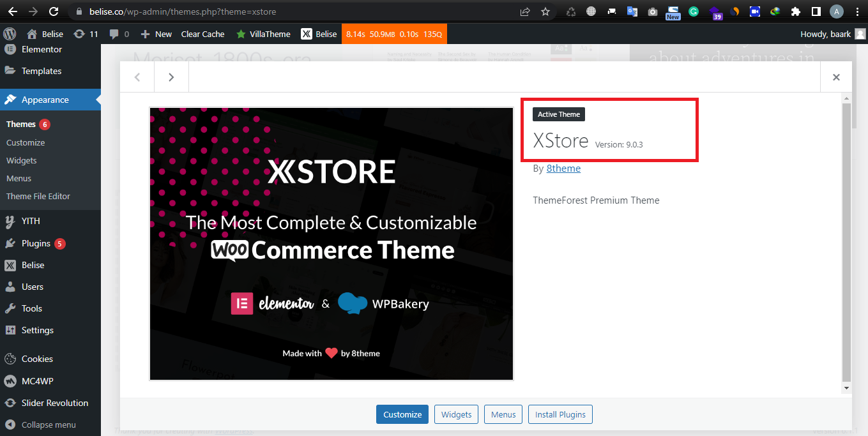Open the MC4WP sidebar menu
This screenshot has height=436, width=868.
pos(50,381)
